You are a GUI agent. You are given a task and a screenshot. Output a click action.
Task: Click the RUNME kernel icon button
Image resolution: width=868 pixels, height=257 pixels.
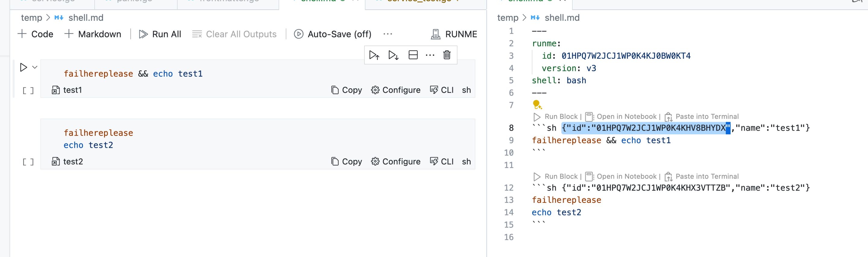pyautogui.click(x=454, y=34)
